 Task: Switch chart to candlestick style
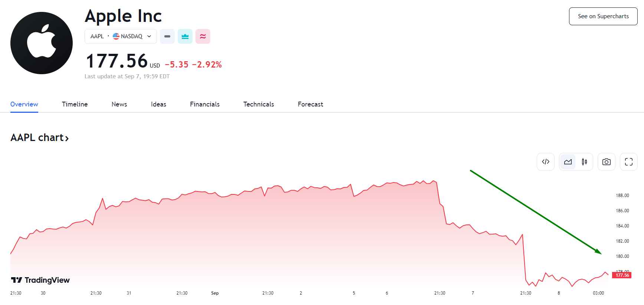(584, 162)
